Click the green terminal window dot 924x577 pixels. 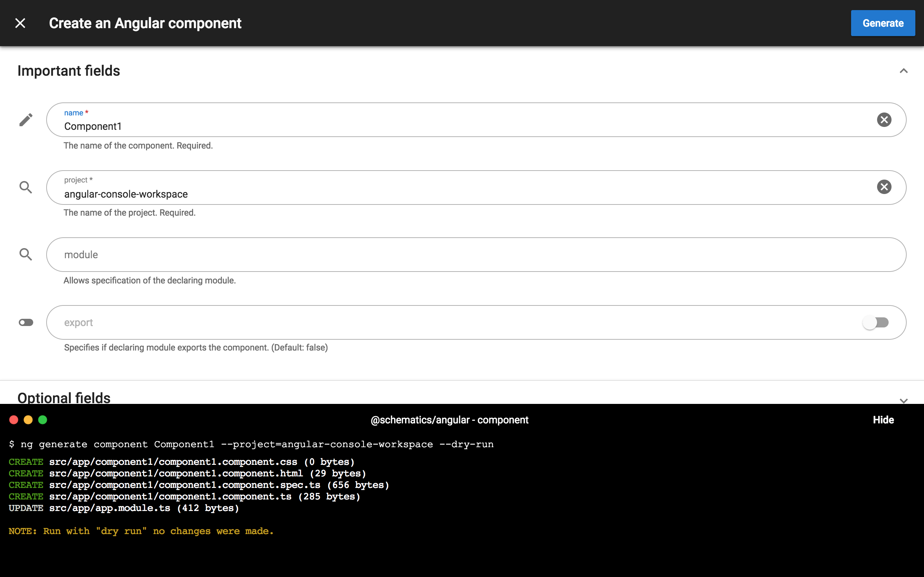[x=43, y=420]
